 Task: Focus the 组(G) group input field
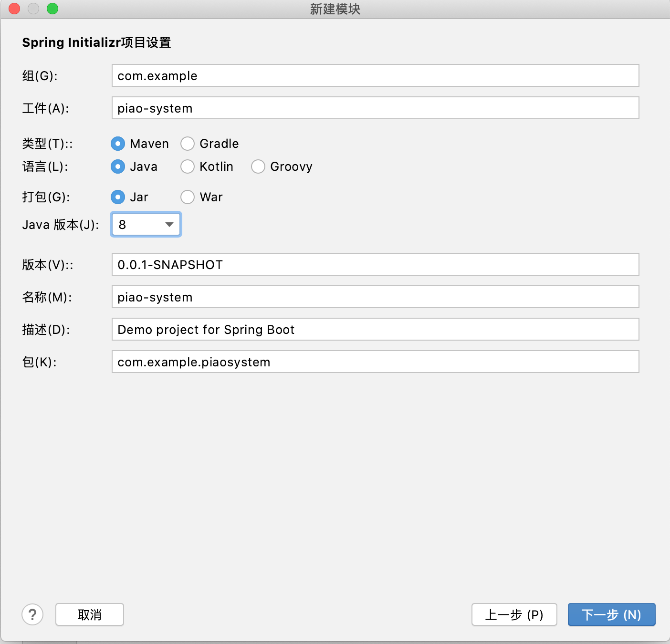pos(375,75)
